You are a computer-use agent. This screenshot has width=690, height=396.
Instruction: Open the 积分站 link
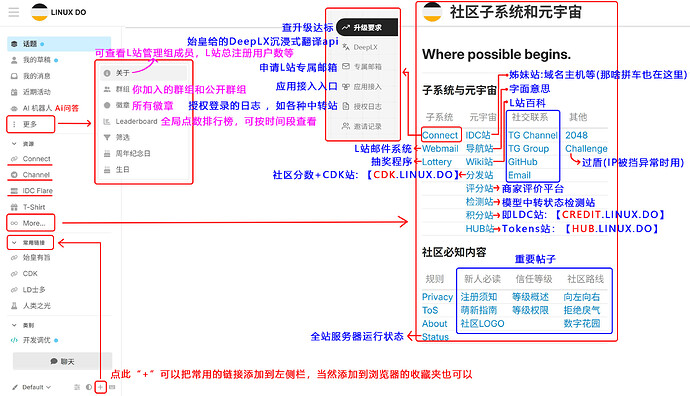pyautogui.click(x=479, y=215)
